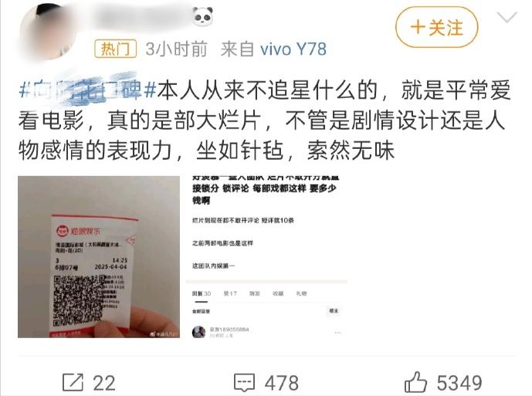
Task: Click the panda badge icon
Action: click(x=202, y=16)
